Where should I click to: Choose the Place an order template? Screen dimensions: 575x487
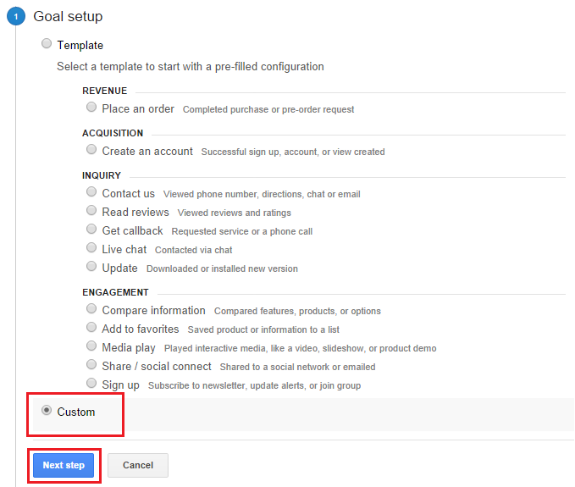pos(91,107)
